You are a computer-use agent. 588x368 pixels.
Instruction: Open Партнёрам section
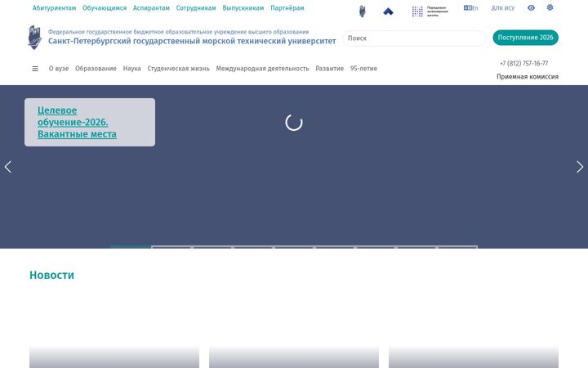point(287,8)
